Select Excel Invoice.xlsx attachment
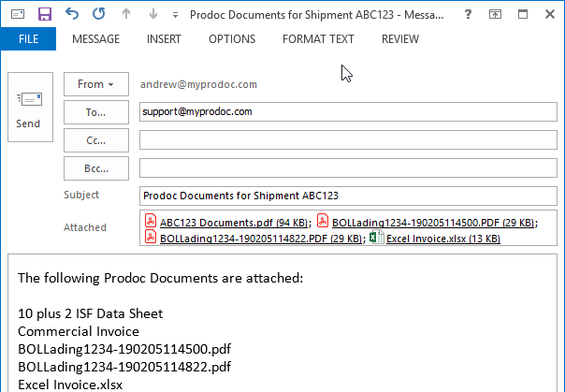 point(443,239)
